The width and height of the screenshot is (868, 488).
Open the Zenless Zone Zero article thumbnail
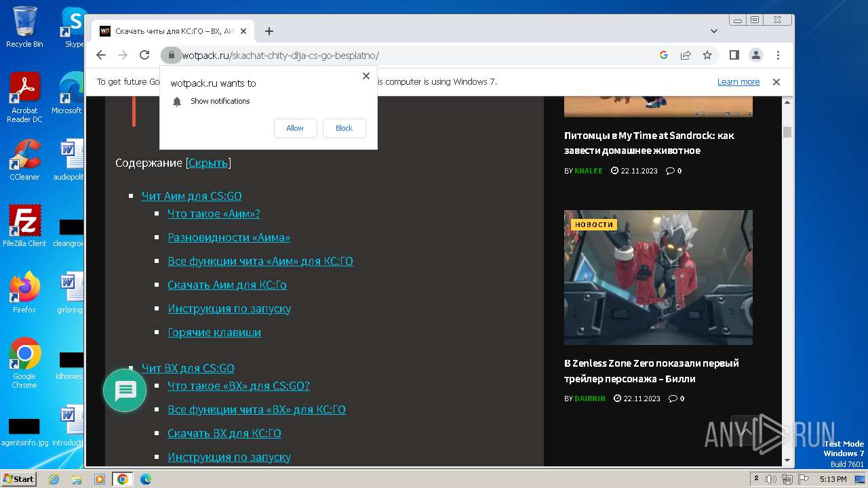point(658,277)
